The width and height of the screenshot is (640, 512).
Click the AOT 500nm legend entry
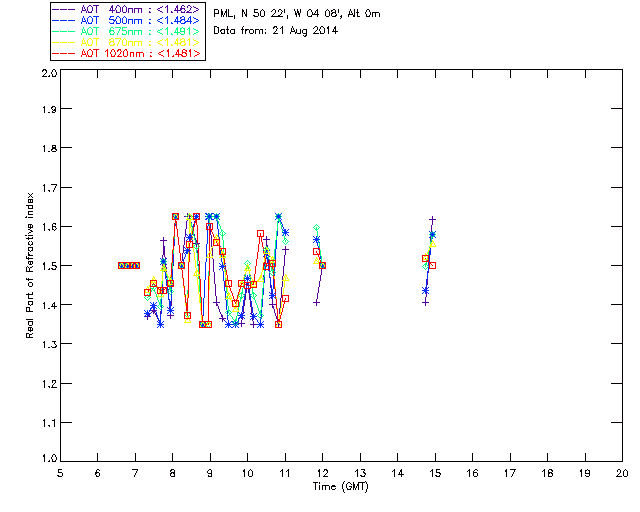click(127, 20)
